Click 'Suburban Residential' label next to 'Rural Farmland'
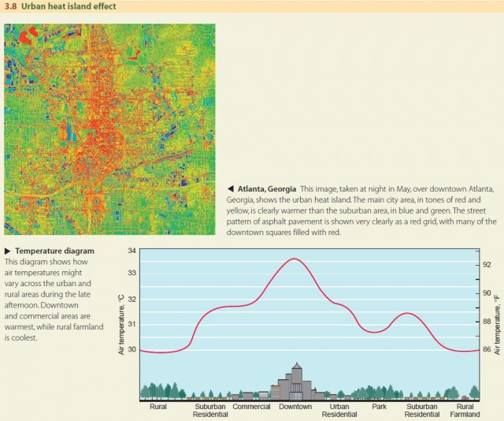Viewport: 504px width, 421px height. pos(422,411)
